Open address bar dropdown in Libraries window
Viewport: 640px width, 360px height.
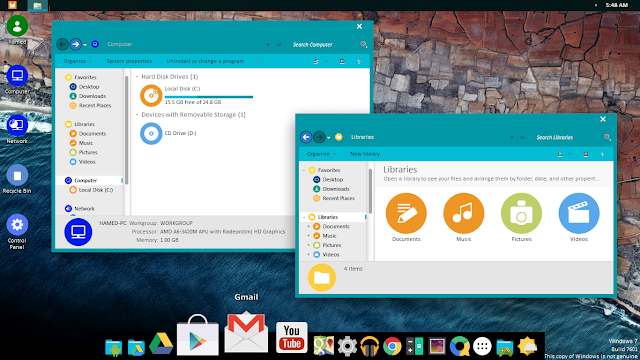click(x=511, y=138)
